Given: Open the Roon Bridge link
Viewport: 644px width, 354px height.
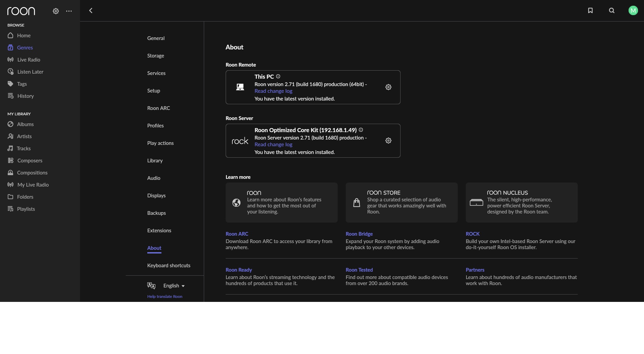Looking at the screenshot, I should 359,234.
